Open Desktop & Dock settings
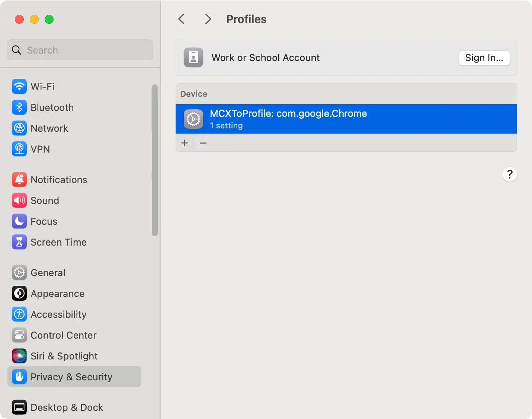The height and width of the screenshot is (419, 532). [67, 407]
